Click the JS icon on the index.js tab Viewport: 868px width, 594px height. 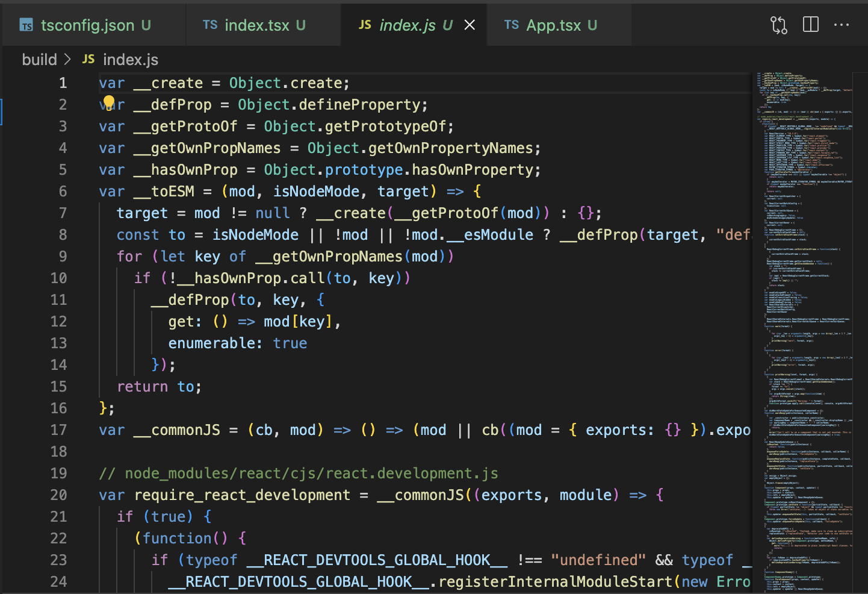pos(365,25)
